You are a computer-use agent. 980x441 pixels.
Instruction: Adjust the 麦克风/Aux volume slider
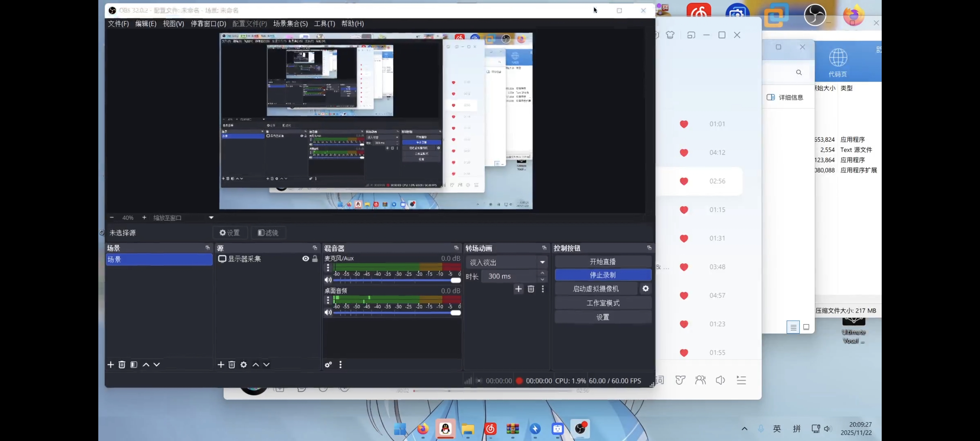point(455,280)
